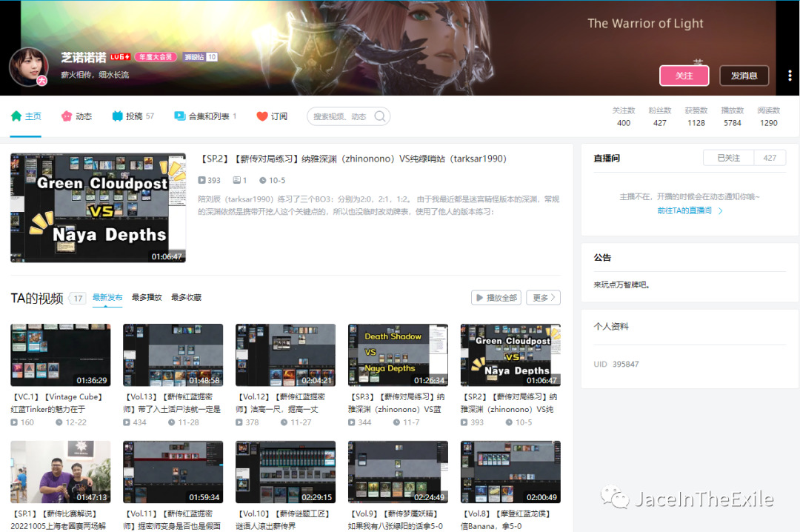Switch to the 主页 home tab
Viewport: 800px width, 532px height.
coord(26,116)
